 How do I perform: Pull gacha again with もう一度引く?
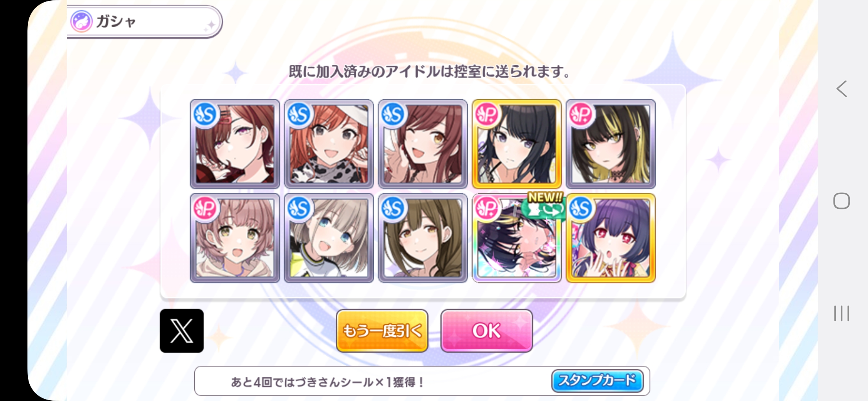(x=382, y=330)
